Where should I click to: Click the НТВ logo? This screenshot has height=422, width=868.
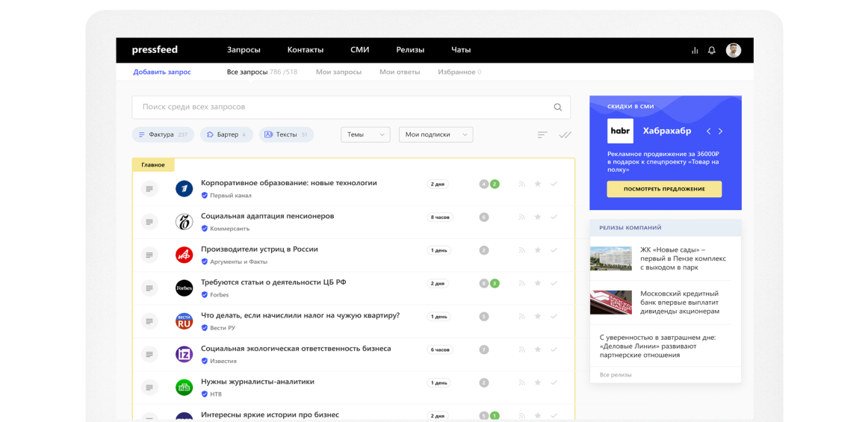(184, 388)
